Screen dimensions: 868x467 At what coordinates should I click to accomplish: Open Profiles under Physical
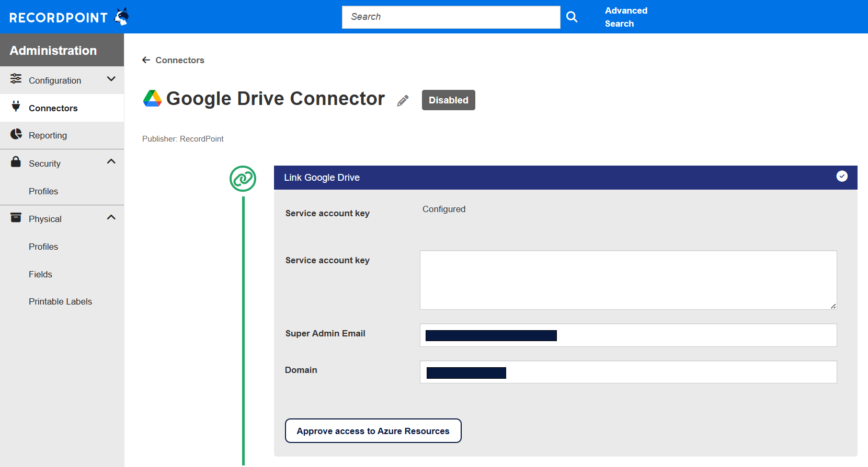pyautogui.click(x=43, y=247)
